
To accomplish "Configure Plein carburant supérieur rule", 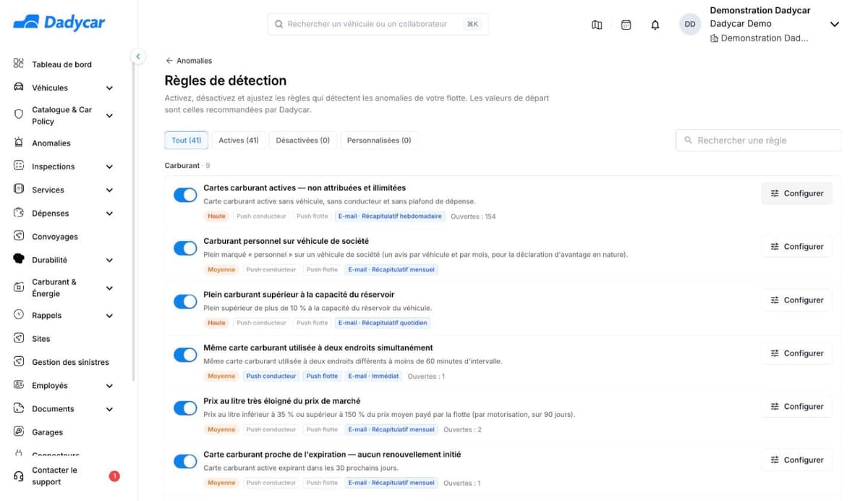I will 796,300.
